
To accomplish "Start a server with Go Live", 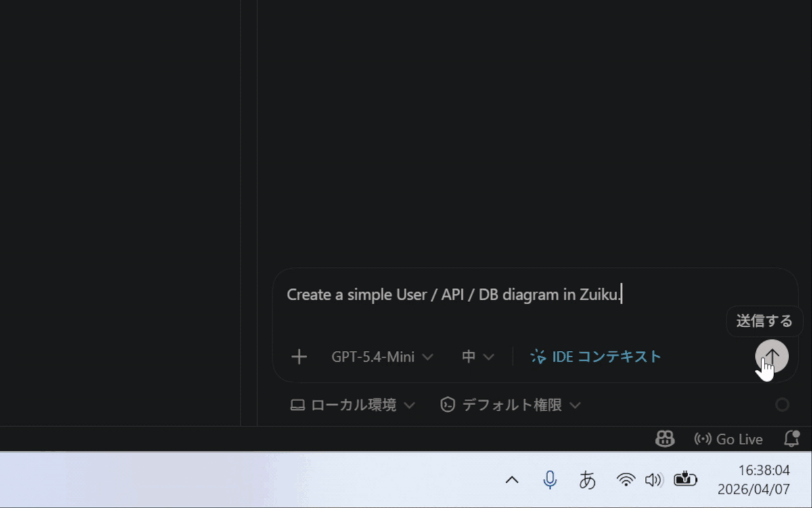I will click(728, 439).
